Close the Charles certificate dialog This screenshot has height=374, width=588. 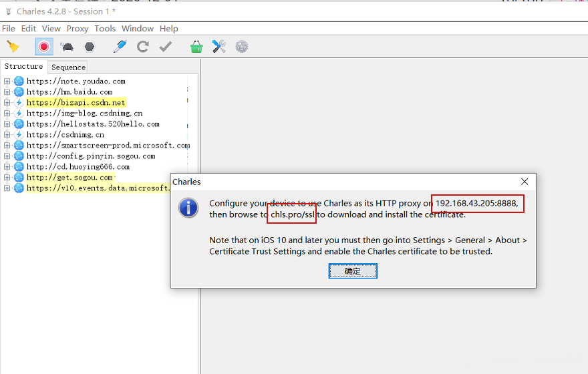coord(525,182)
